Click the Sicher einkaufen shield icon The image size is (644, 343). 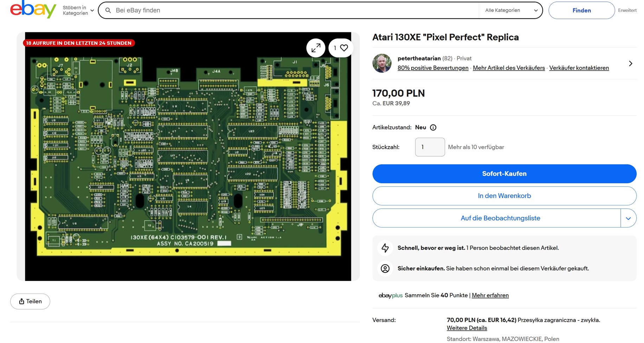point(385,269)
